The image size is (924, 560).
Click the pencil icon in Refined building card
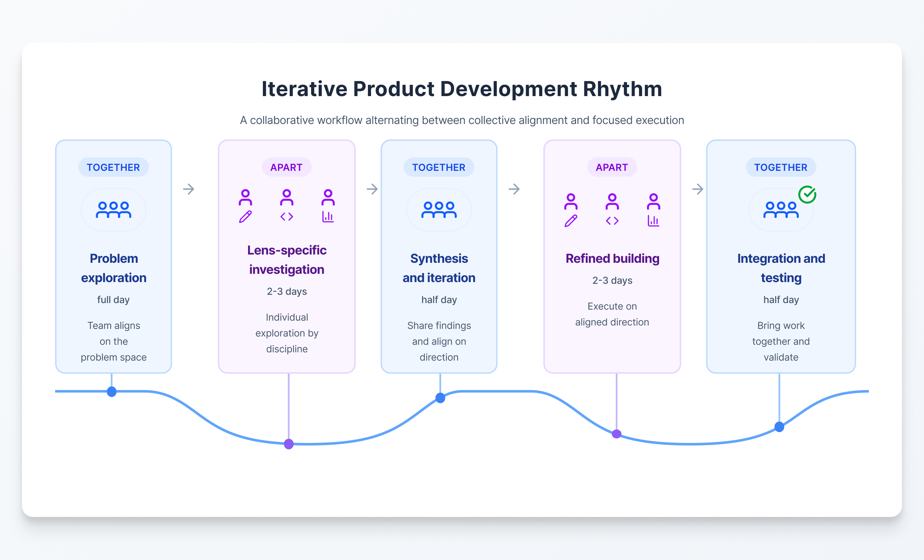click(x=571, y=221)
